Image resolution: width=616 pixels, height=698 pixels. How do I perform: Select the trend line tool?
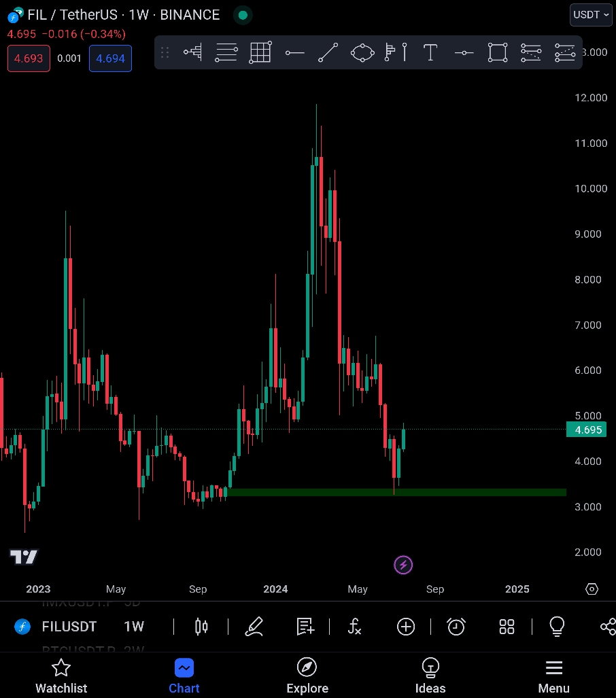pos(328,52)
